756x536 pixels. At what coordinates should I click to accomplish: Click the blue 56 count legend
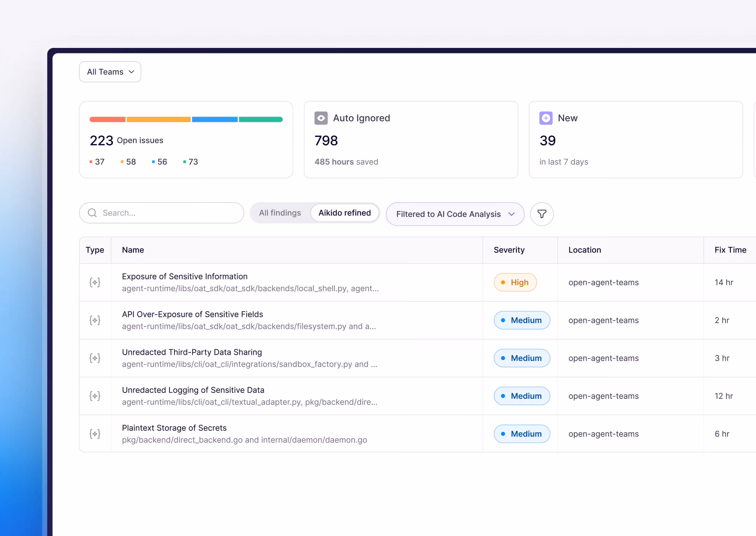pos(160,162)
